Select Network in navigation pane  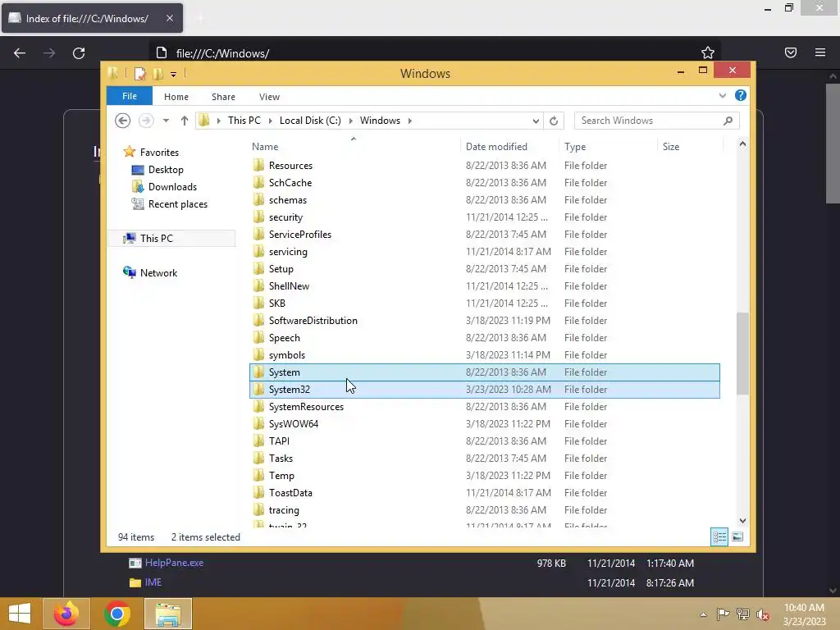coord(158,272)
